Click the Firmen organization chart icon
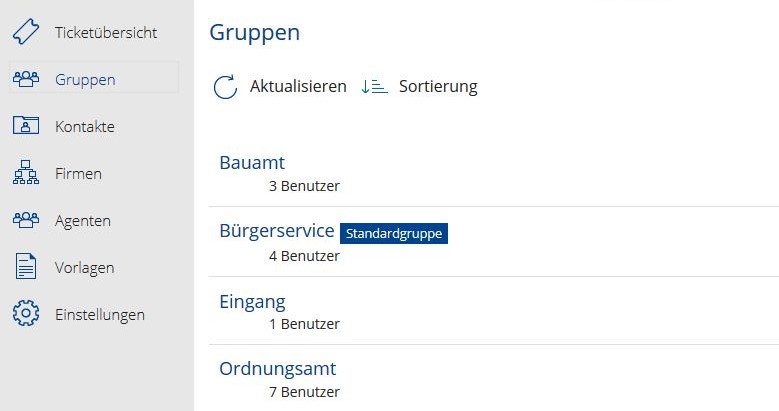779x411 pixels. point(26,172)
